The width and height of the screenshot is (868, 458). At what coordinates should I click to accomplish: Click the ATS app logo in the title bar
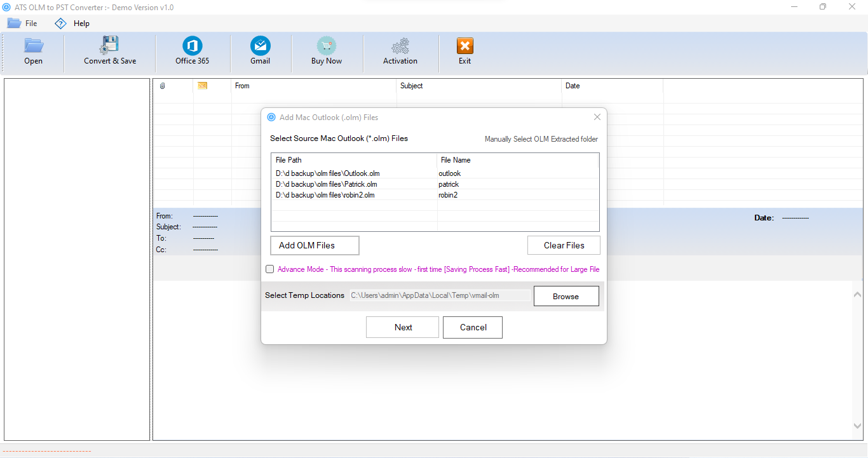(x=7, y=7)
